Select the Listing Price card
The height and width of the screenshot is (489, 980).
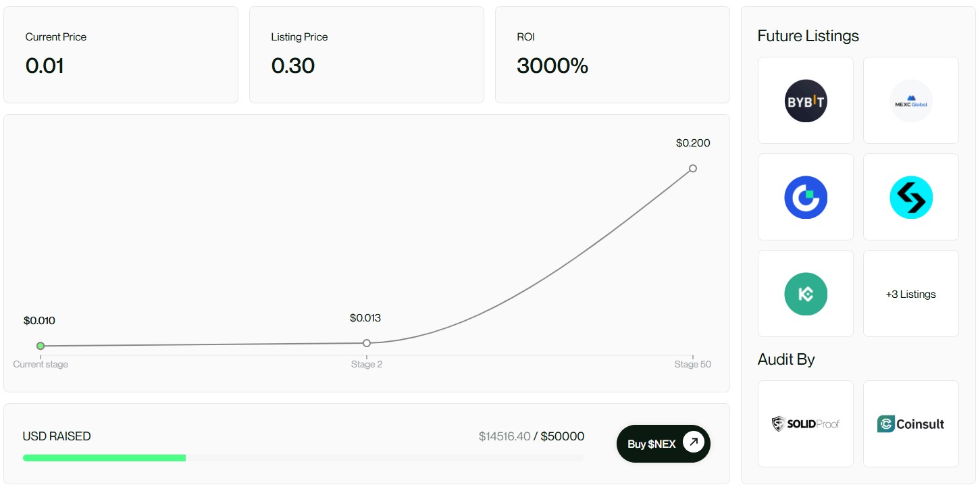click(367, 55)
